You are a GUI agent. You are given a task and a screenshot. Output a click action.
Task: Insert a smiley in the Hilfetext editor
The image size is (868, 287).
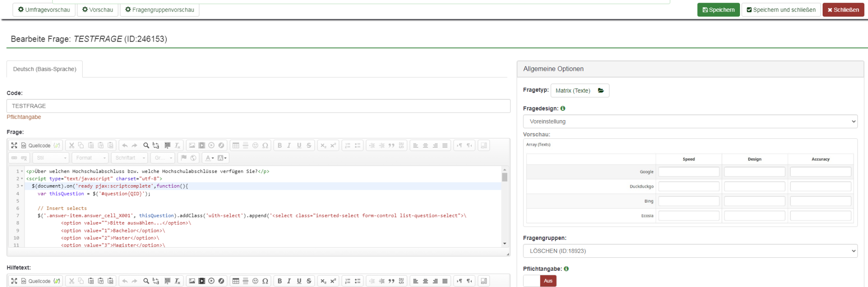(x=255, y=281)
